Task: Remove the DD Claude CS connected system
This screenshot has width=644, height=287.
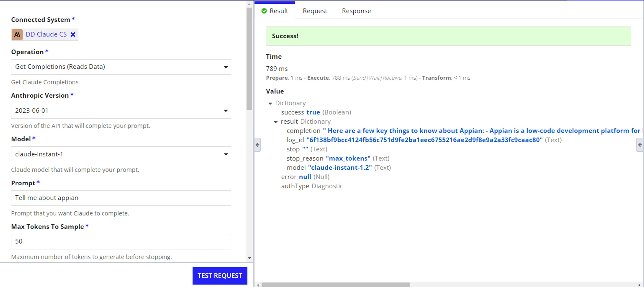Action: [73, 34]
